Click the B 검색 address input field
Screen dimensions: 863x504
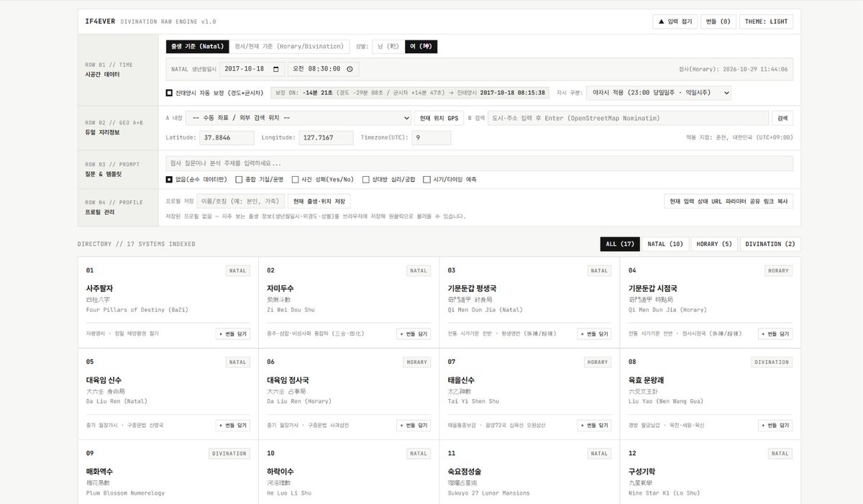point(628,118)
